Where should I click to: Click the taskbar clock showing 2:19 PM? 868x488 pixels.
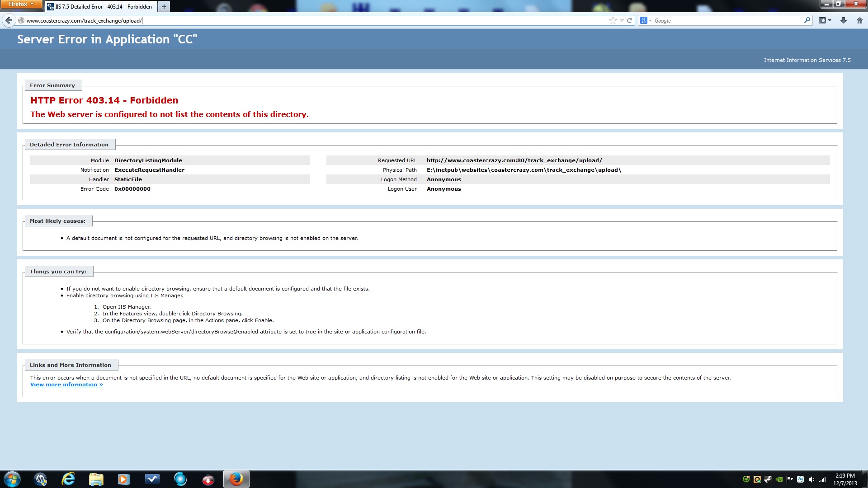845,479
